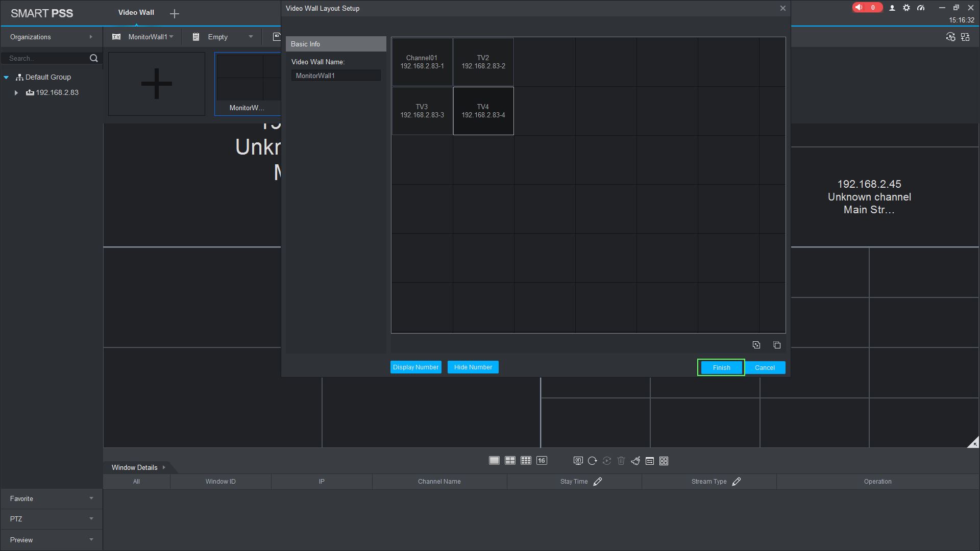Screen dimensions: 980x551
Task: Select the 16-window split layout icon
Action: click(x=542, y=461)
